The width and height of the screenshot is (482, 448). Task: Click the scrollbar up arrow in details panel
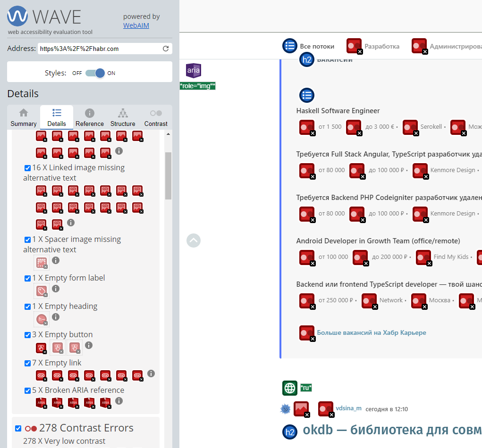point(168,134)
